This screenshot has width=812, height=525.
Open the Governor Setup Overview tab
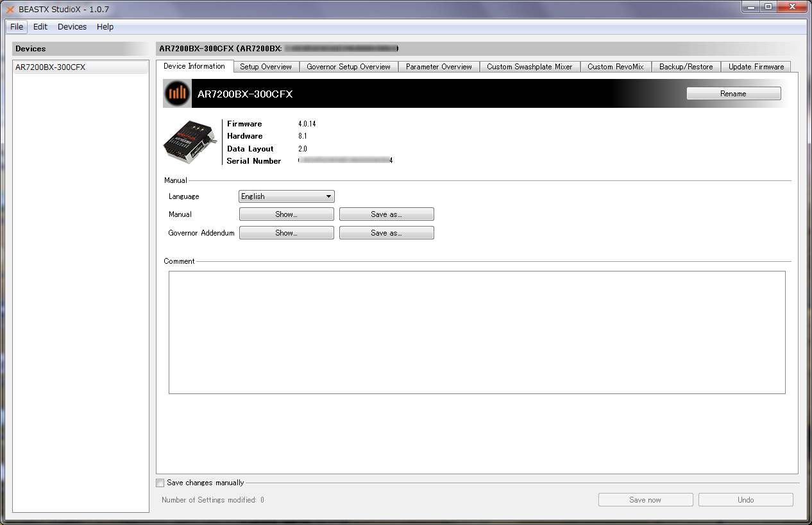click(348, 67)
